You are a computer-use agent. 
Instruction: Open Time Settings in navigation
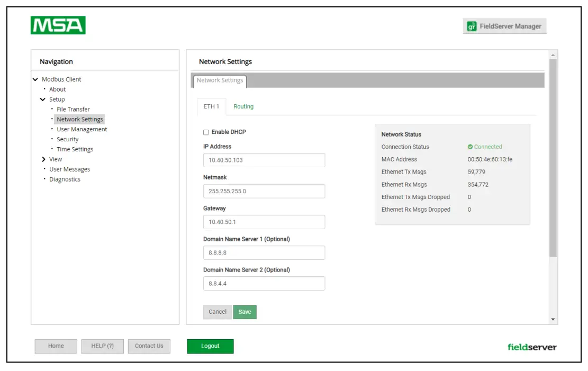pos(75,149)
